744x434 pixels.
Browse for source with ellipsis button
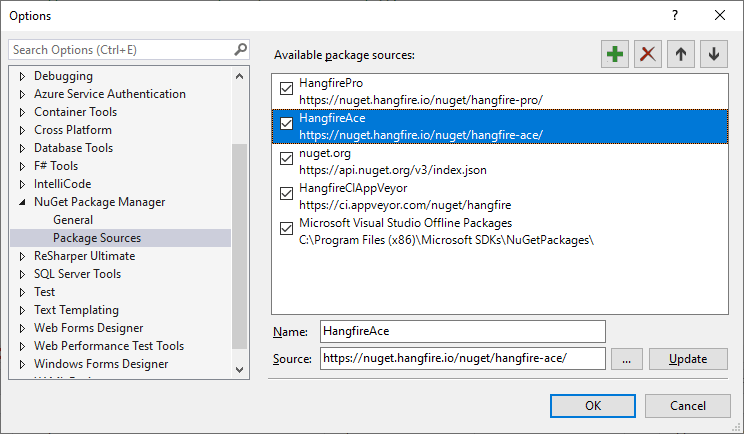(626, 359)
